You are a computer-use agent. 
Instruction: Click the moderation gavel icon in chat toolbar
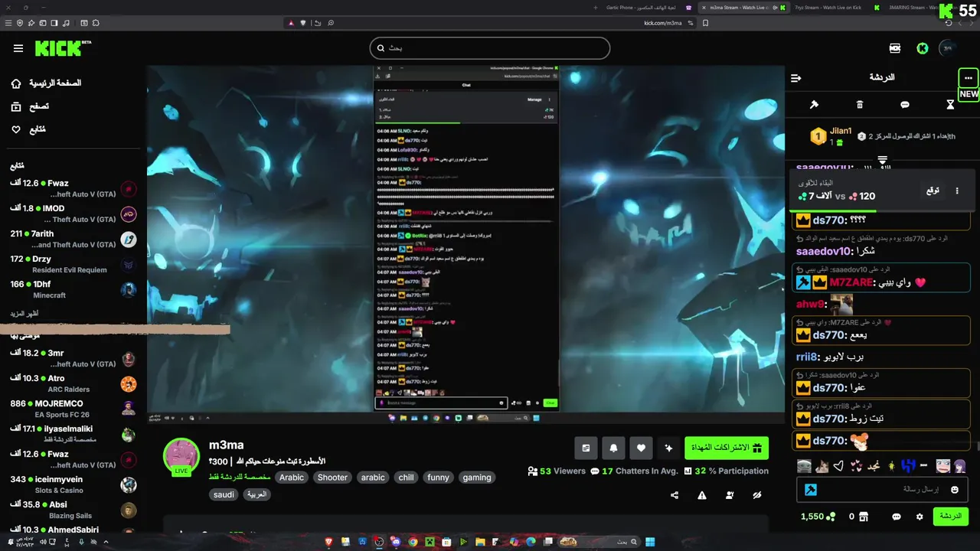(x=814, y=105)
